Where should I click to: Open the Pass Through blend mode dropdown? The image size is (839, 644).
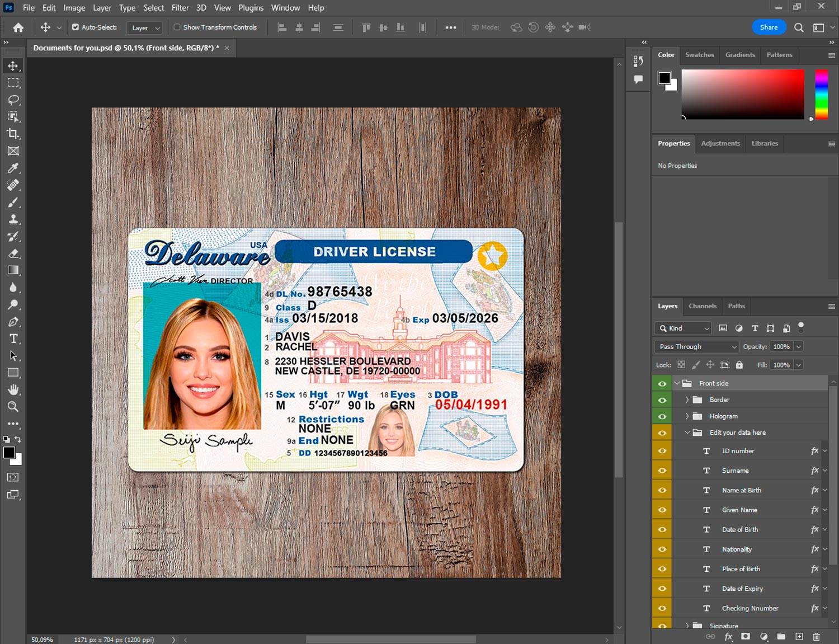coord(696,346)
